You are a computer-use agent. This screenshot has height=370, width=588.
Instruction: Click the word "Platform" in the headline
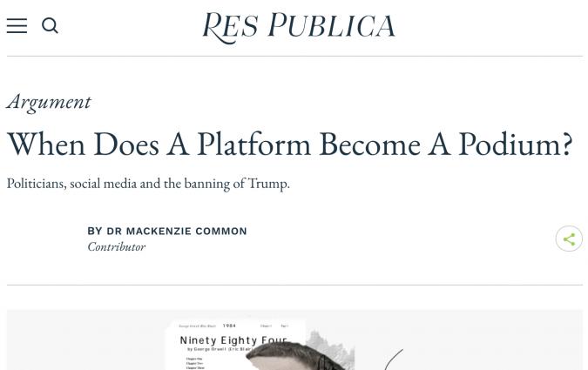tap(253, 144)
